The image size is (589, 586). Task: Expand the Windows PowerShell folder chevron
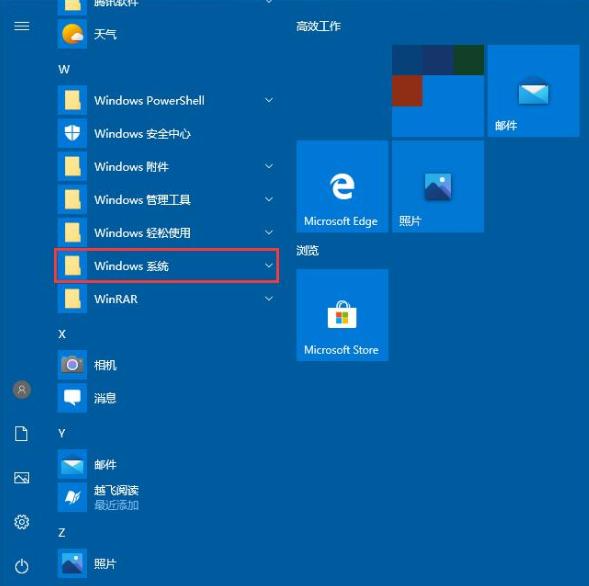[269, 100]
